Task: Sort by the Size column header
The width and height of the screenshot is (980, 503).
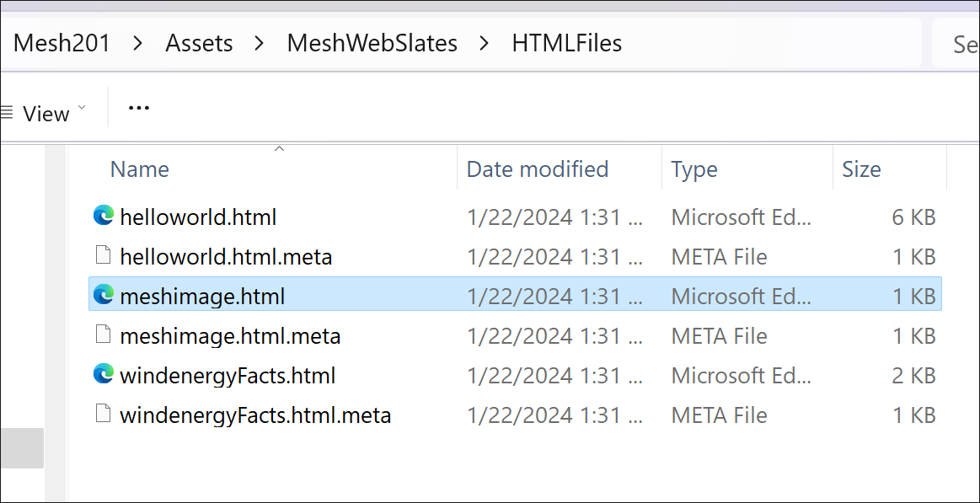Action: pyautogui.click(x=860, y=169)
